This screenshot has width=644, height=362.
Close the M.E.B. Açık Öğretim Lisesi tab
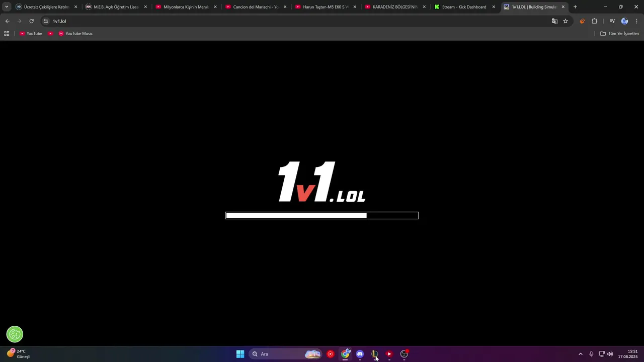point(145,7)
